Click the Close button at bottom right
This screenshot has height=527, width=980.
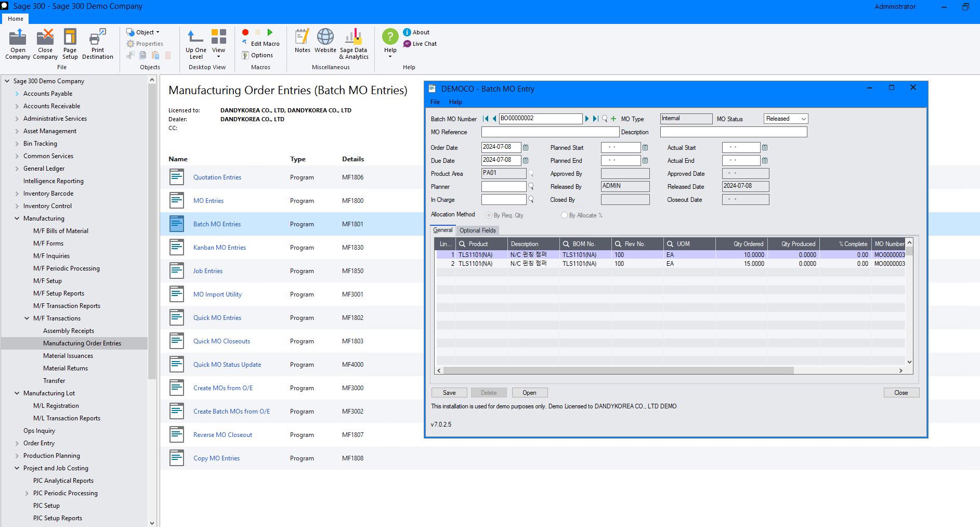(x=901, y=393)
